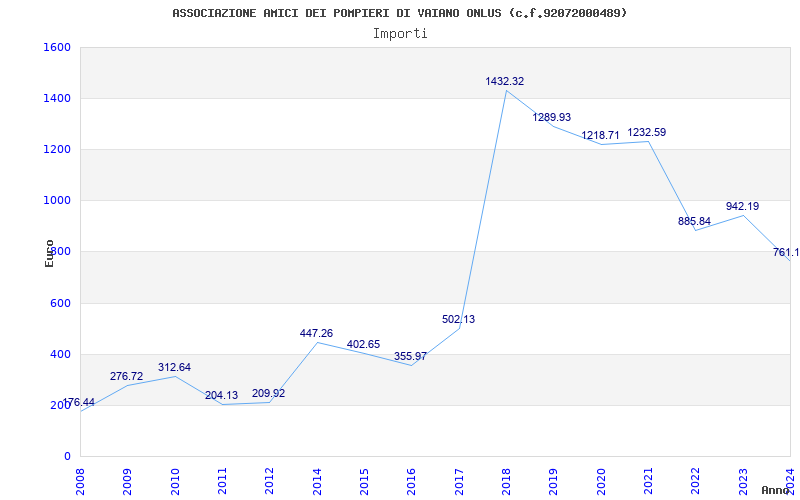Click x-axis year 2022

tap(696, 481)
